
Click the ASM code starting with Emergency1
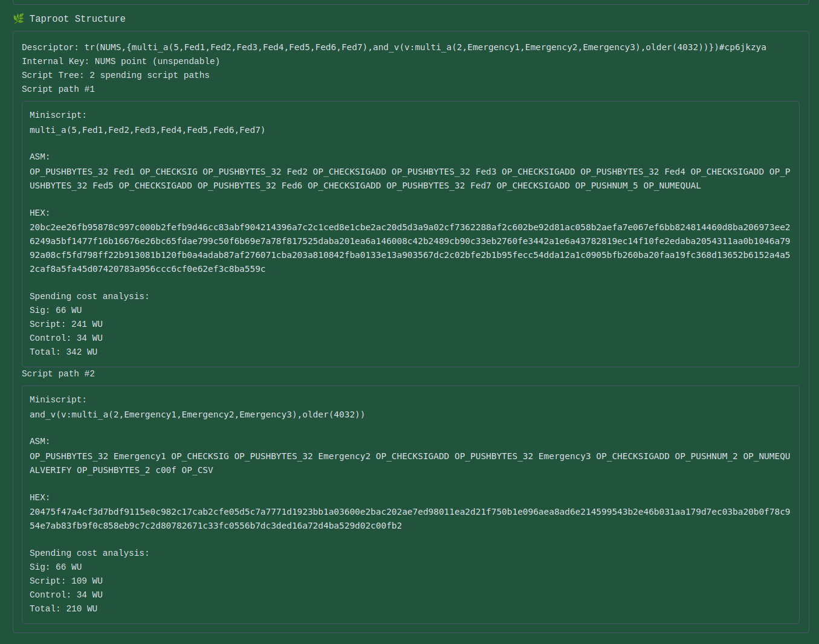409,463
